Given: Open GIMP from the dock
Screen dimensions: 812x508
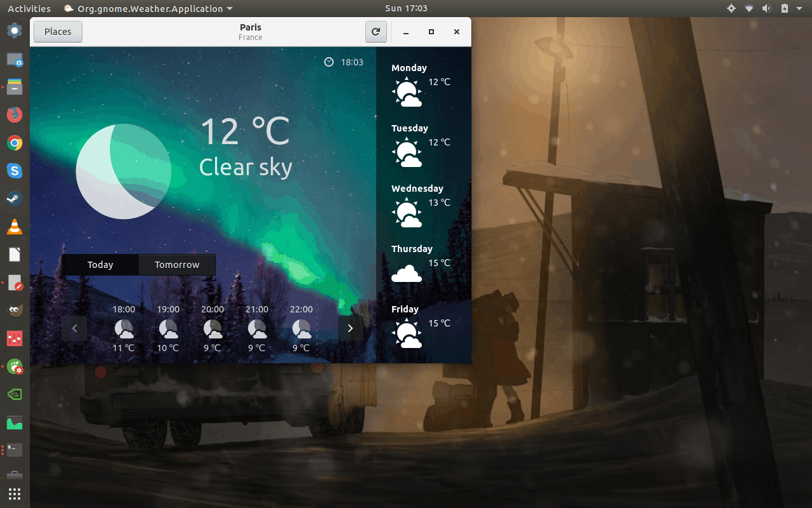Looking at the screenshot, I should click(15, 311).
